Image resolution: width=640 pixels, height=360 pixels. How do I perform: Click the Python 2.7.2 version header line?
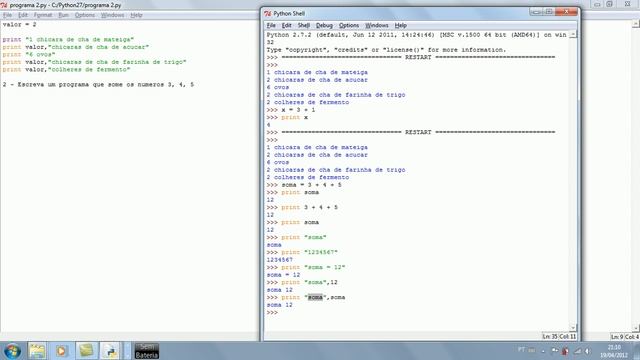point(416,35)
